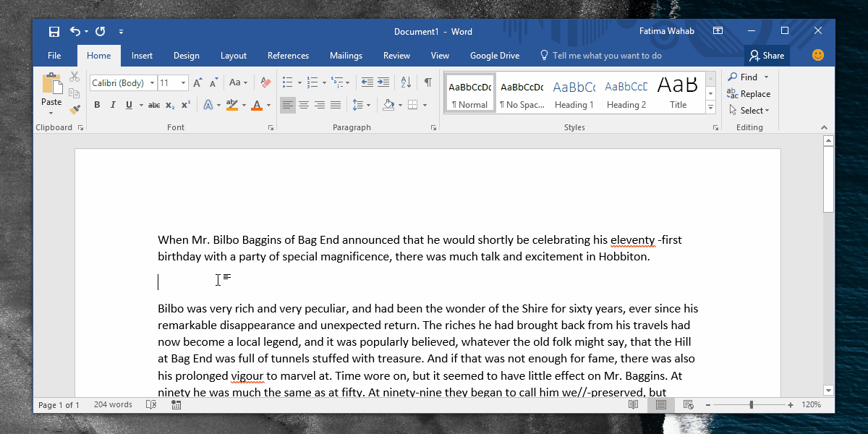Click the Sort button in Paragraph group
The image size is (868, 434).
(406, 82)
